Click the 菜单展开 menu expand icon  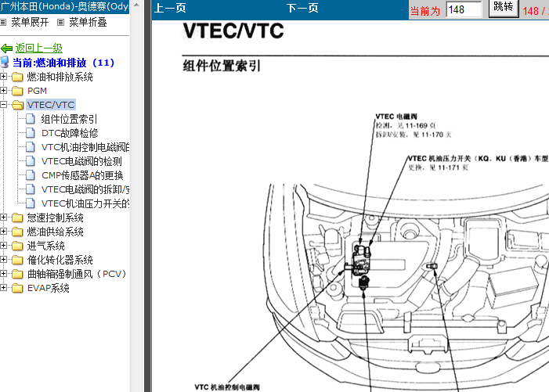coord(3,23)
